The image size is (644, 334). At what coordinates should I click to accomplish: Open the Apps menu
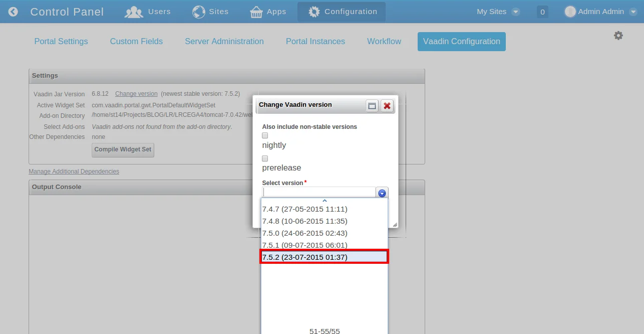[x=268, y=12]
